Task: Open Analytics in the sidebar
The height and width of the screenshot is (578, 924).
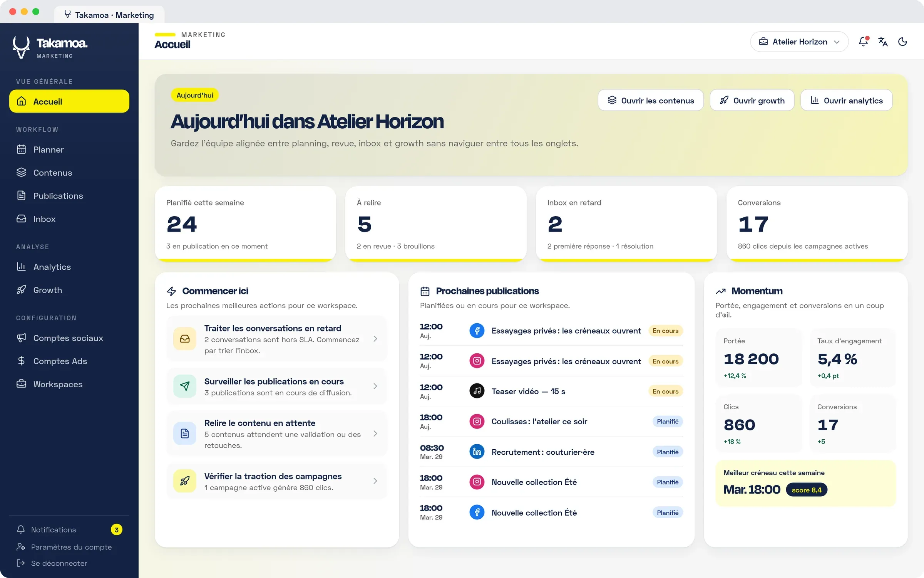Action: [69, 267]
